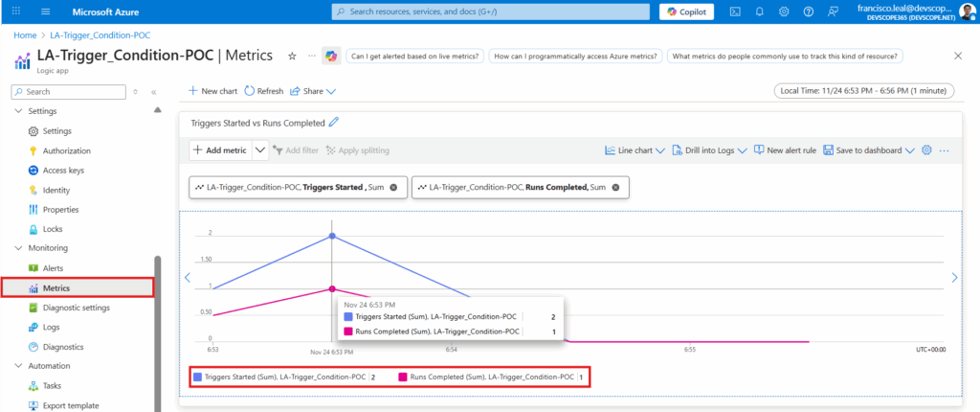
Task: Open the Cloud Shell icon
Action: tap(736, 11)
